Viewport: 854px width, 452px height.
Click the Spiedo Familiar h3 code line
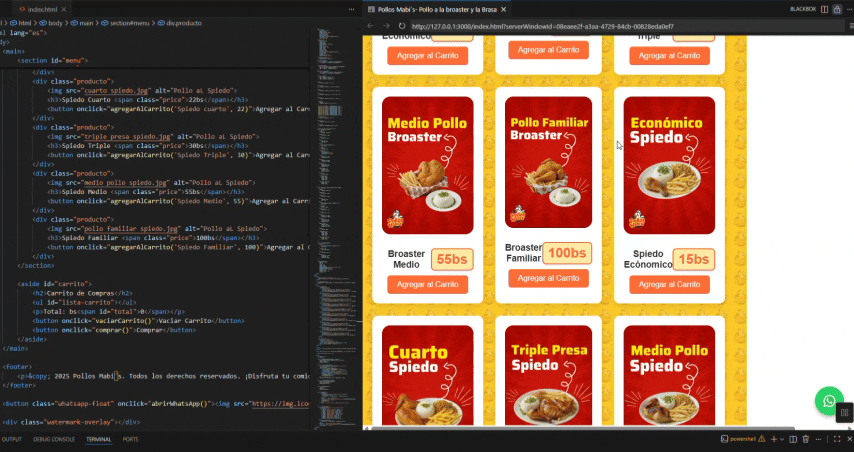pos(154,238)
